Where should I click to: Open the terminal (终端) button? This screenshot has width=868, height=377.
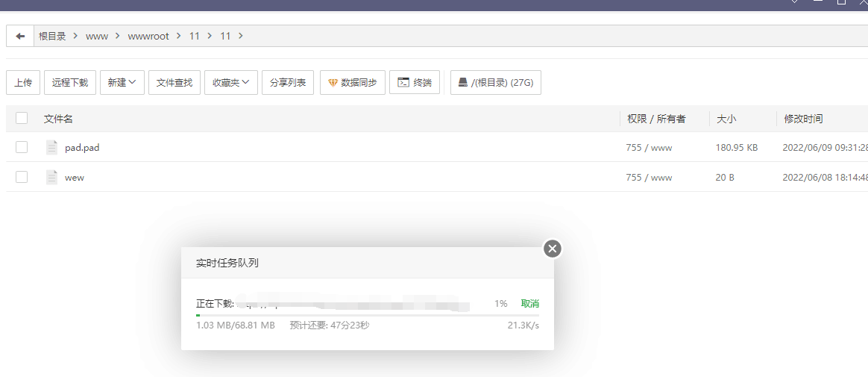tap(415, 83)
